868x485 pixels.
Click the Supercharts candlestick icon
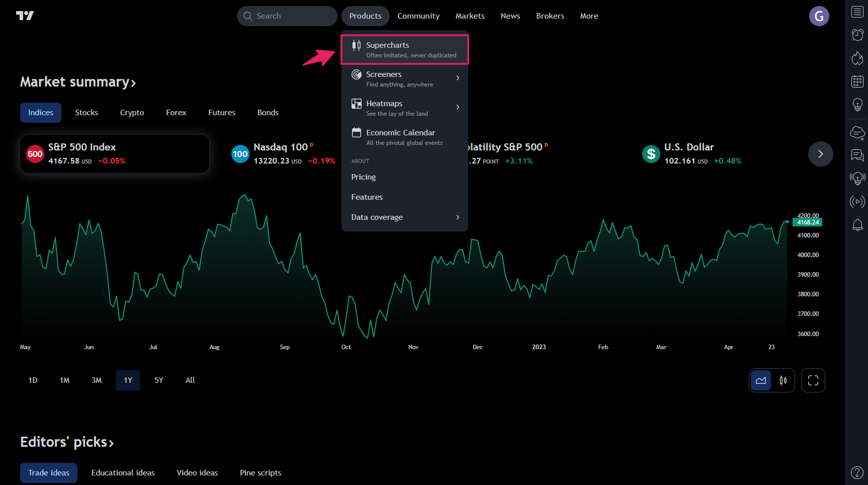tap(356, 45)
